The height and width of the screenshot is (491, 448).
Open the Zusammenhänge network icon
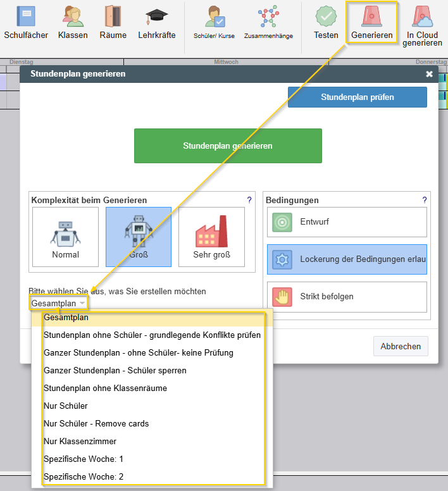coord(268,16)
